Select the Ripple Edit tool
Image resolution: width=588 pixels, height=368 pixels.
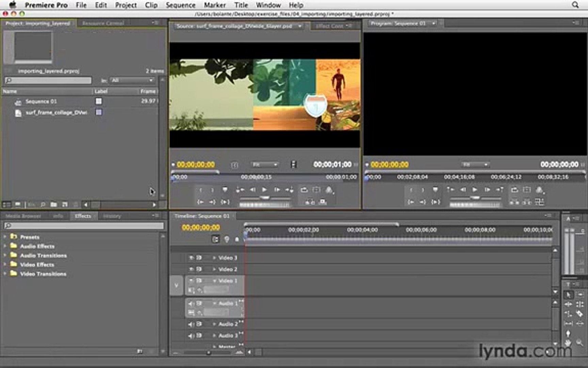(568, 304)
